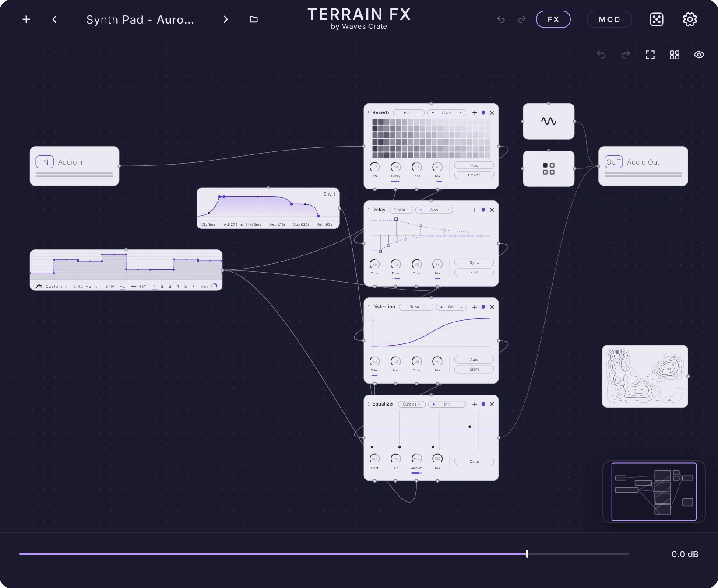Toggle the Distortion power dot
The image size is (718, 588).
(x=483, y=307)
